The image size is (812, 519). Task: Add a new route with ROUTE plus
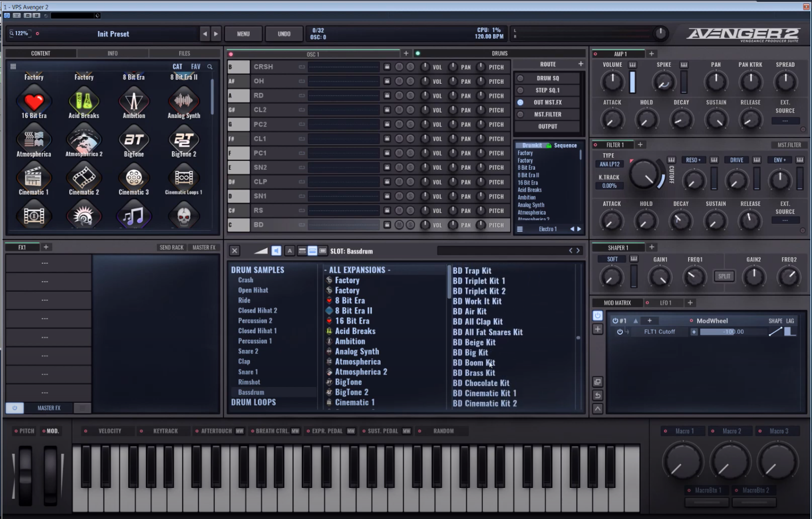(581, 64)
